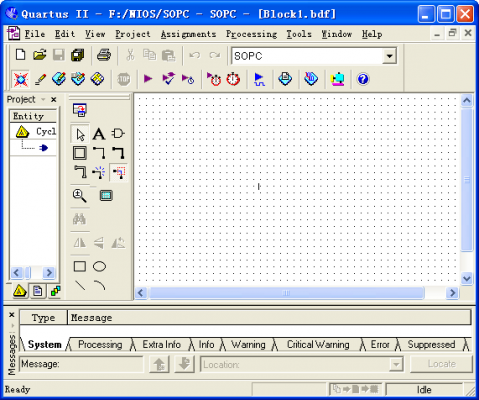
Task: Expand the SOPC project dropdown
Action: point(389,56)
